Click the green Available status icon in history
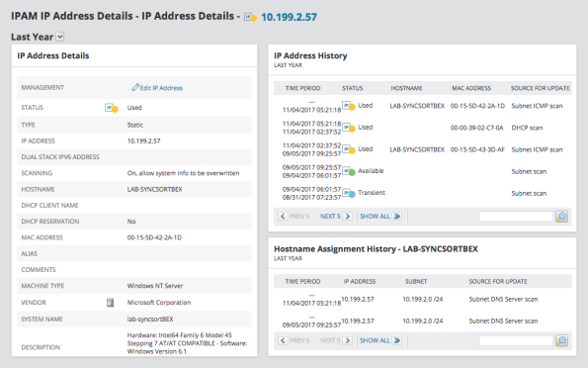Image resolution: width=588 pixels, height=368 pixels. (x=349, y=171)
